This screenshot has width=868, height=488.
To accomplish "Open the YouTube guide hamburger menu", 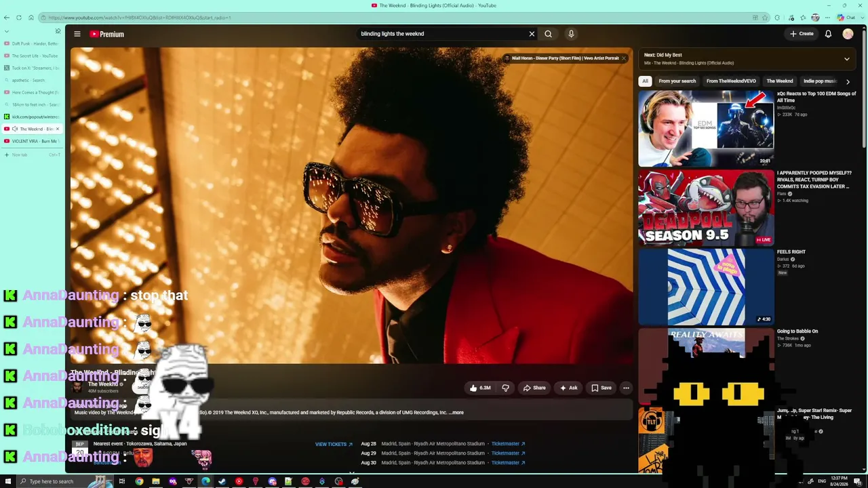I will [x=77, y=34].
